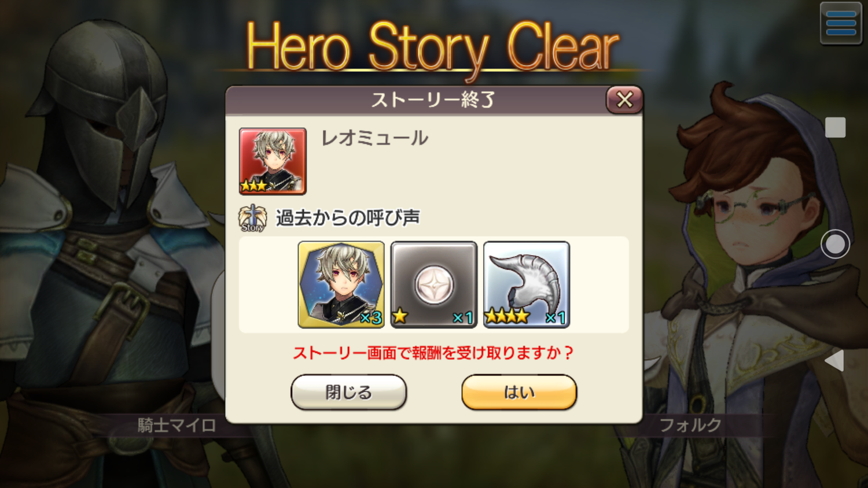Tap the Android circle home button
This screenshot has height=488, width=868.
(x=835, y=244)
